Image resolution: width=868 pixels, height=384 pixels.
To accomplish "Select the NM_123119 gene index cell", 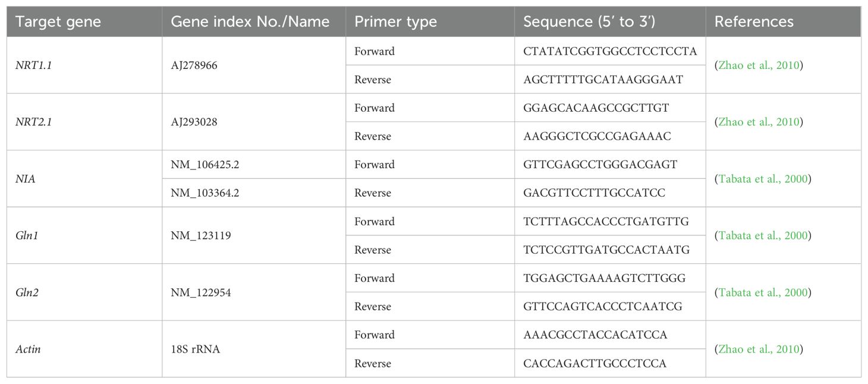I will point(253,235).
